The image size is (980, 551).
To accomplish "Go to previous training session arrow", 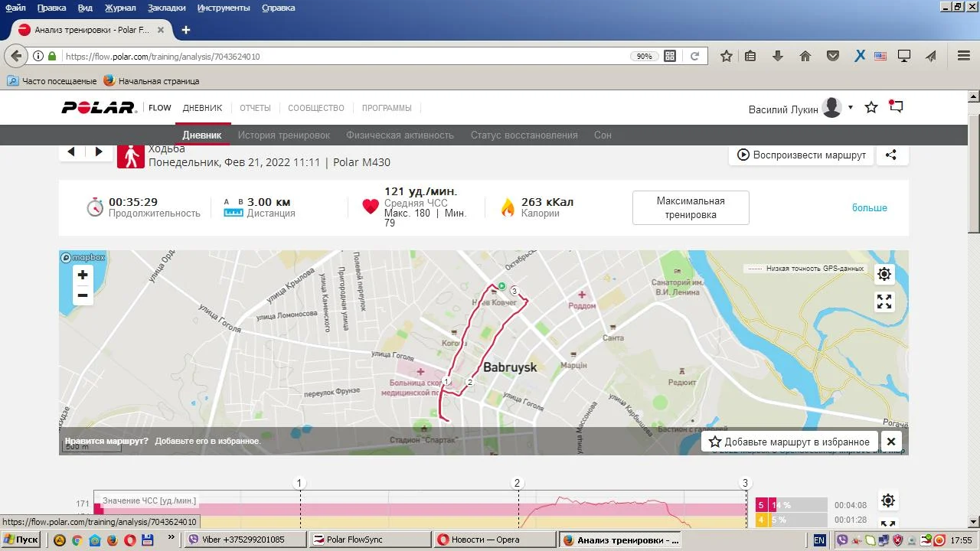I will 71,152.
